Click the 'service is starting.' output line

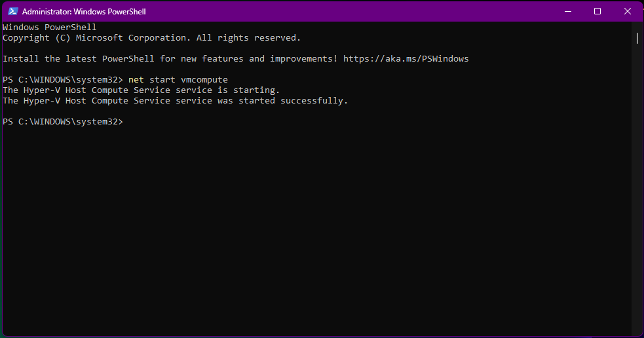(x=141, y=90)
